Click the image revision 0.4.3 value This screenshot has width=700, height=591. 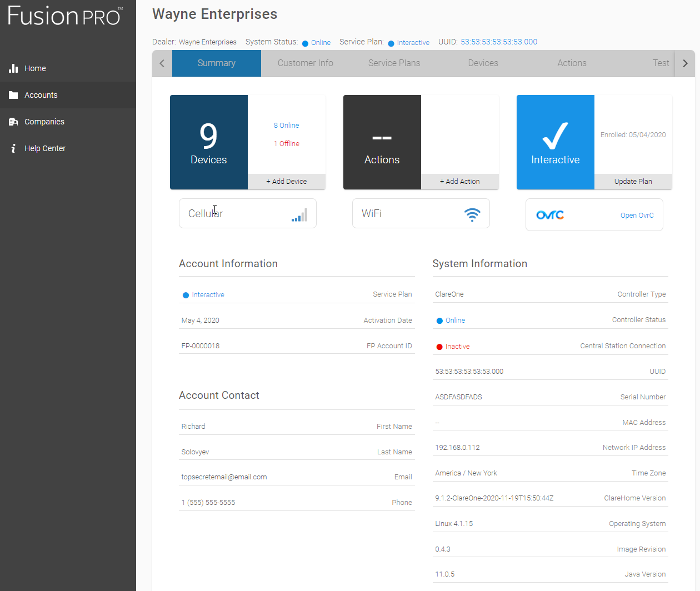point(443,549)
